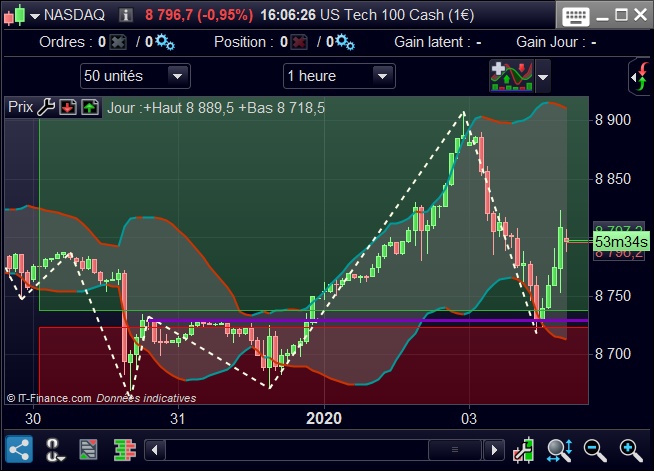Click the 8 796,7 (-0,95%) price text
Image resolution: width=654 pixels, height=471 pixels.
pyautogui.click(x=199, y=15)
